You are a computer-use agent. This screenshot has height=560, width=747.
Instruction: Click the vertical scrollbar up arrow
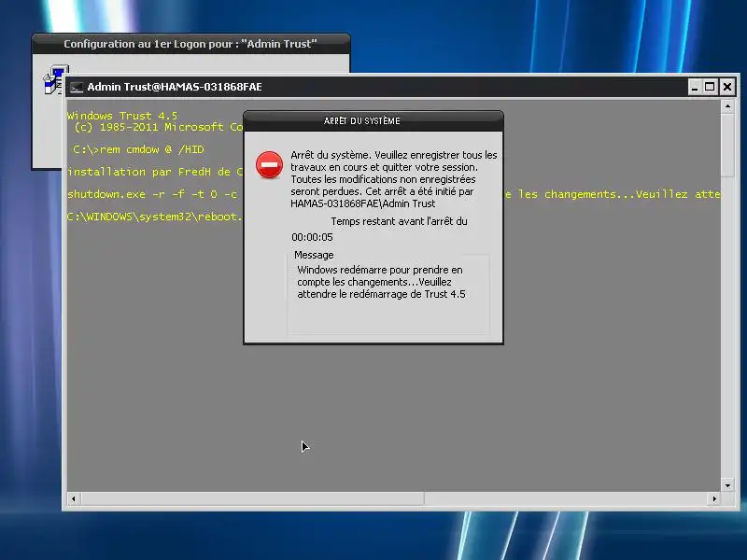coord(727,106)
